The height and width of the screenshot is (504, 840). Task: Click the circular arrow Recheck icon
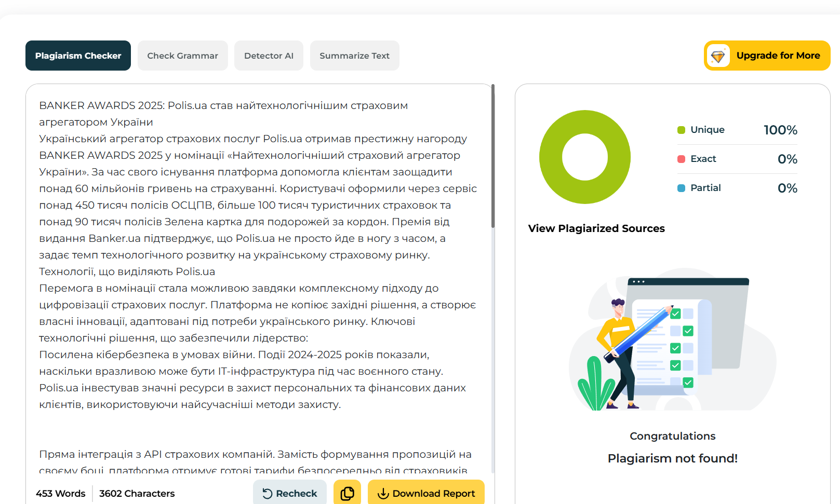[x=267, y=494]
